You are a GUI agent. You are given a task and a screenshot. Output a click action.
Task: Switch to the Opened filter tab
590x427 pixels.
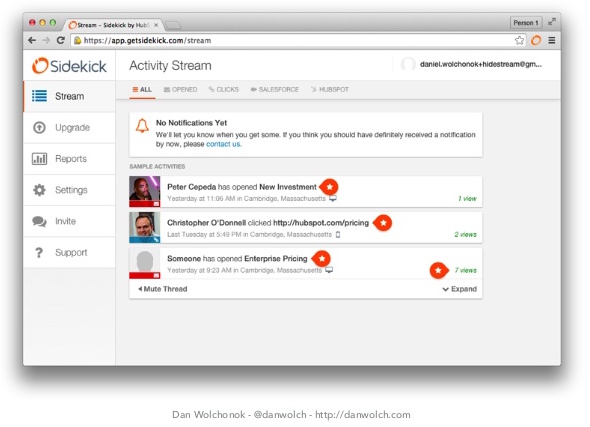click(x=181, y=90)
